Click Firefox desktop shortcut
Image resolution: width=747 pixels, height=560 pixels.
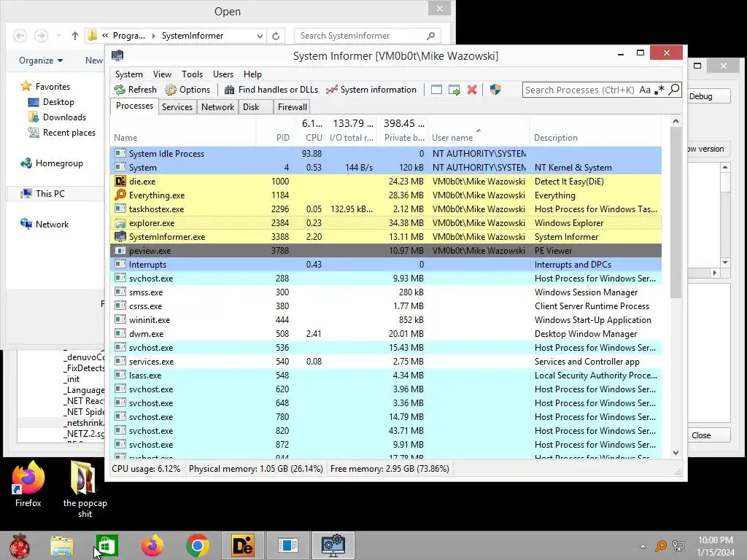pyautogui.click(x=28, y=484)
